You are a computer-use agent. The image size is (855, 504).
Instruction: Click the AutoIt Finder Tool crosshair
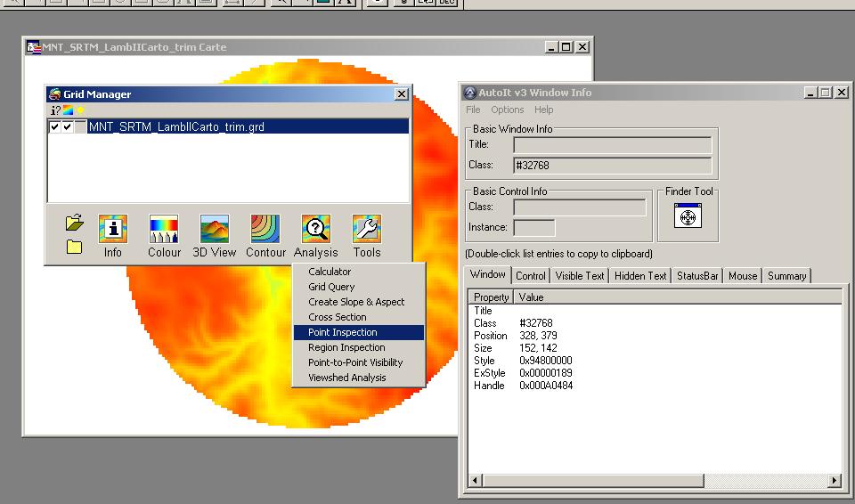click(x=688, y=216)
